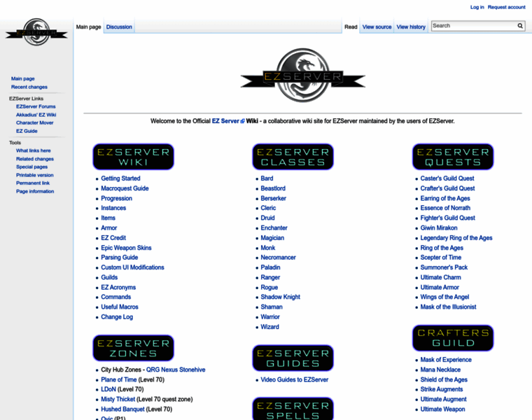
Task: Open the EZ Credit link
Action: tap(113, 238)
